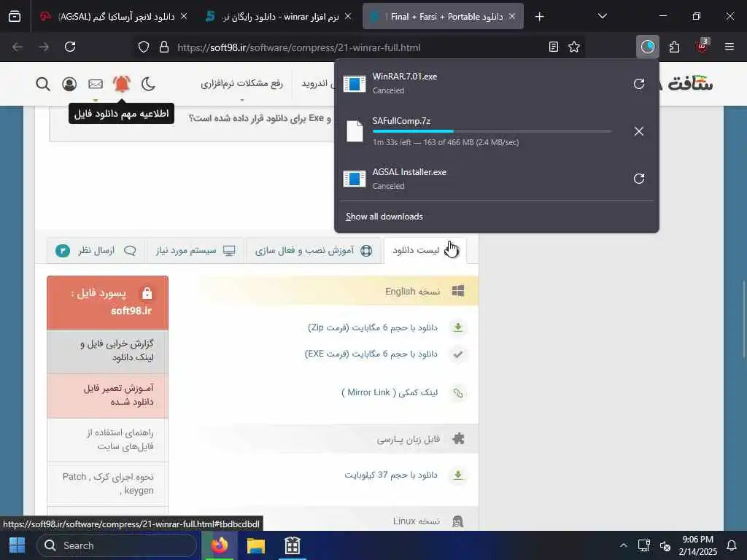
Task: Click the envelope contact icon
Action: click(96, 85)
